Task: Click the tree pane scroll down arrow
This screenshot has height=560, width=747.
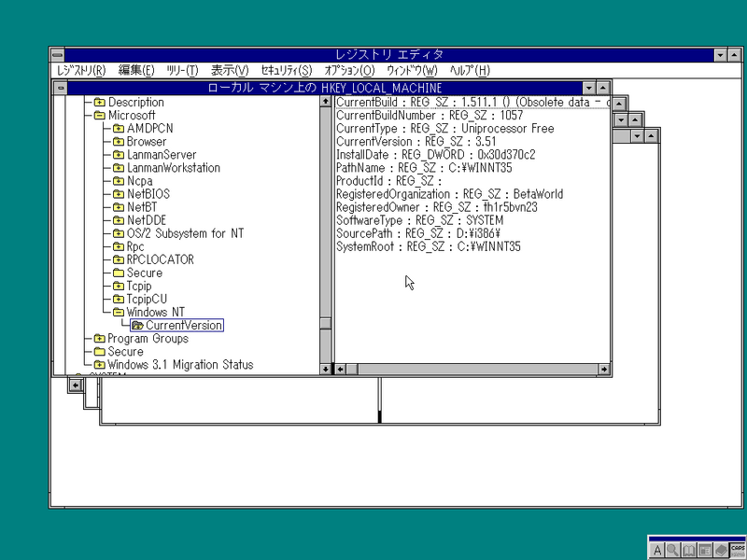Action: tap(326, 369)
